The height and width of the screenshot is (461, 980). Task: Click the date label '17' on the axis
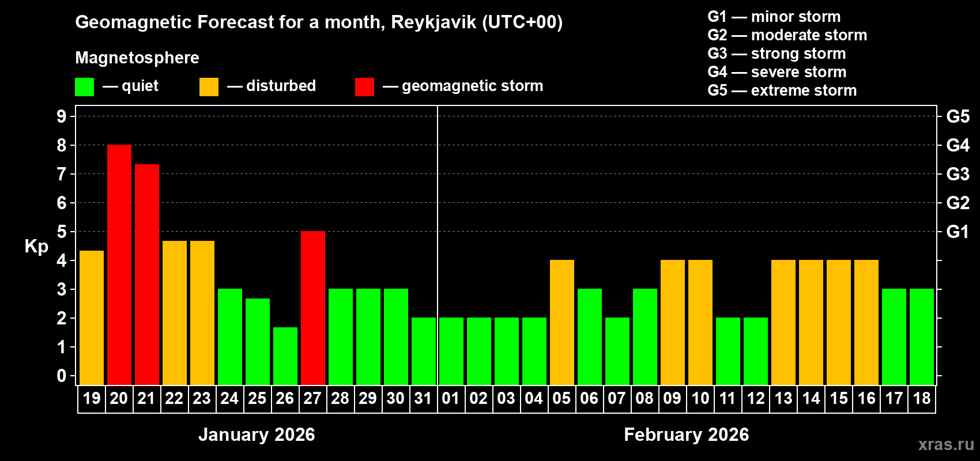pos(894,398)
